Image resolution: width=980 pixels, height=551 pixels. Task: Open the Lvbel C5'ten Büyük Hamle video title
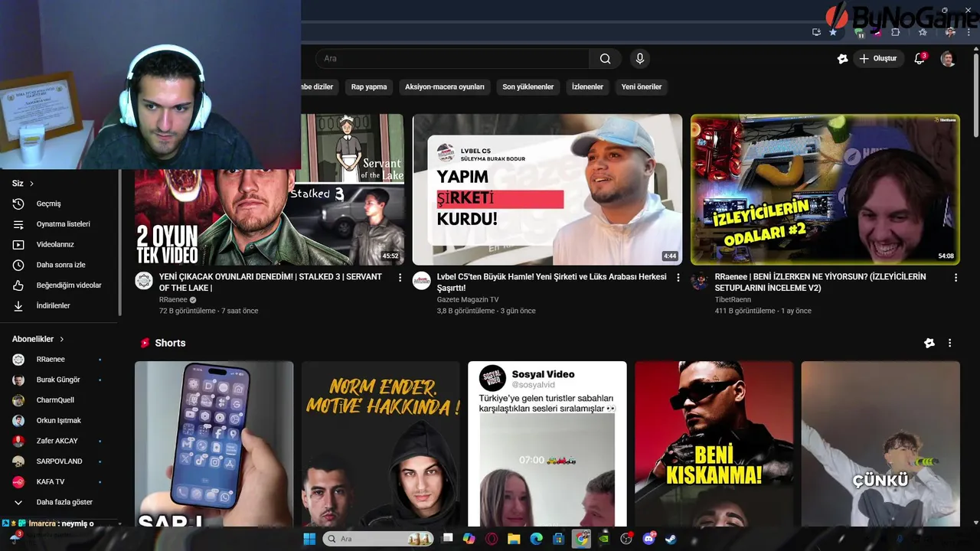pos(551,282)
